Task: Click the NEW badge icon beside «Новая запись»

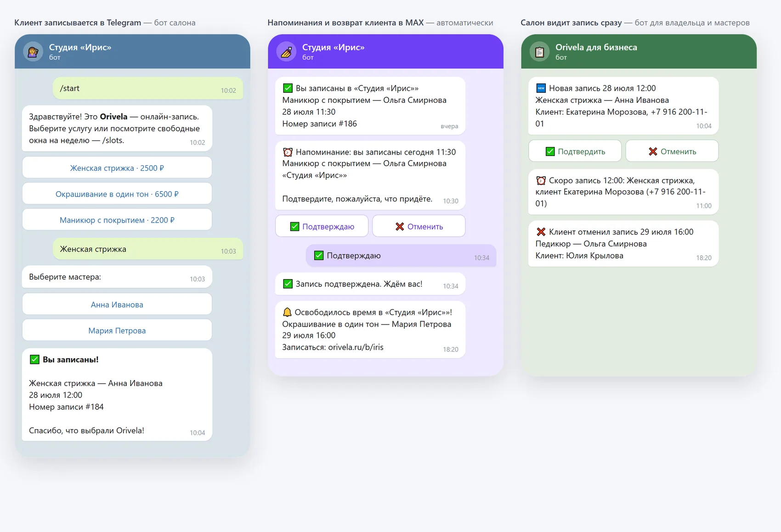Action: click(541, 88)
